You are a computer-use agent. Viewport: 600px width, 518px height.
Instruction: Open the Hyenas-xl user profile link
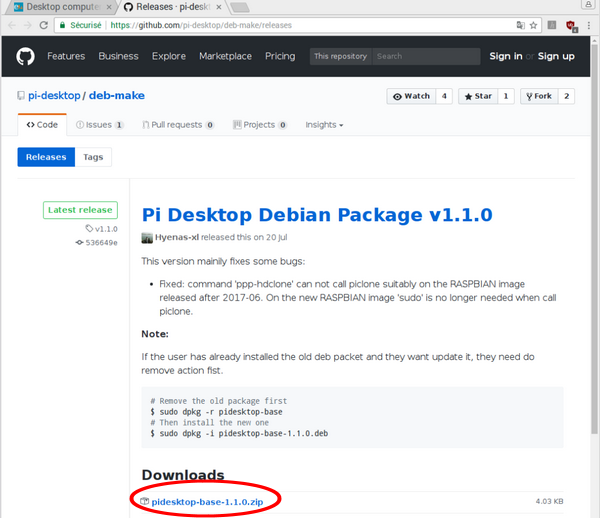click(x=177, y=237)
